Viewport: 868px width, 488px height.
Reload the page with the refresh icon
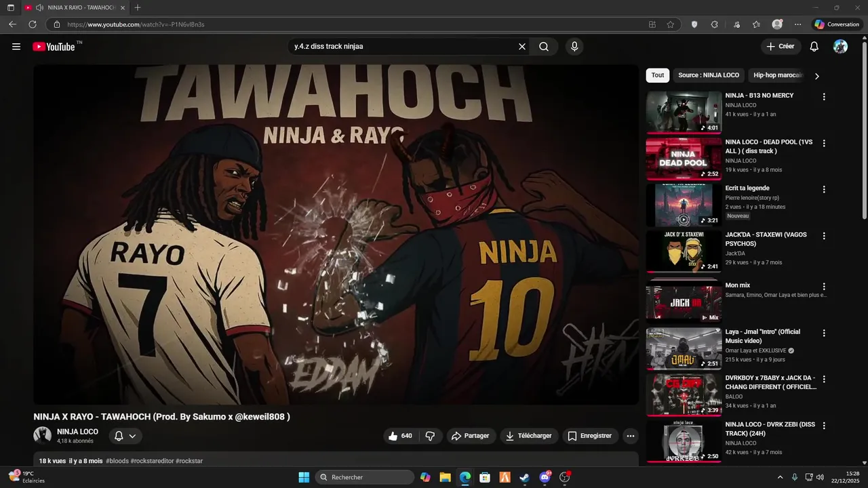tap(33, 24)
